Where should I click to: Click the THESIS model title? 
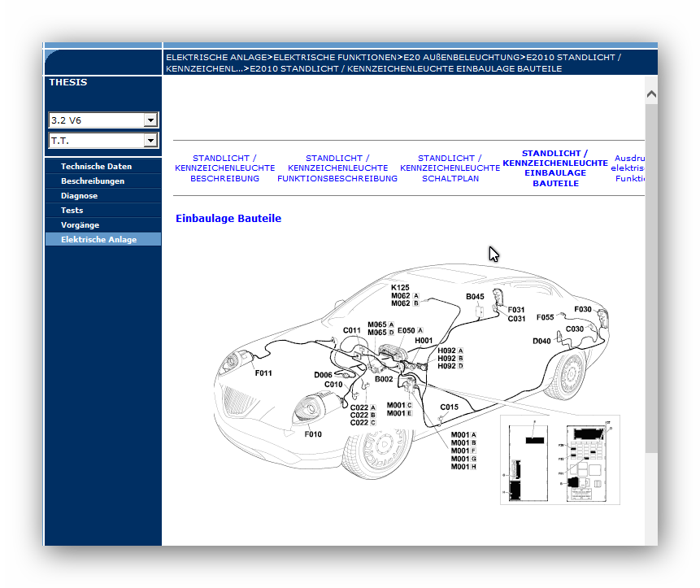67,82
